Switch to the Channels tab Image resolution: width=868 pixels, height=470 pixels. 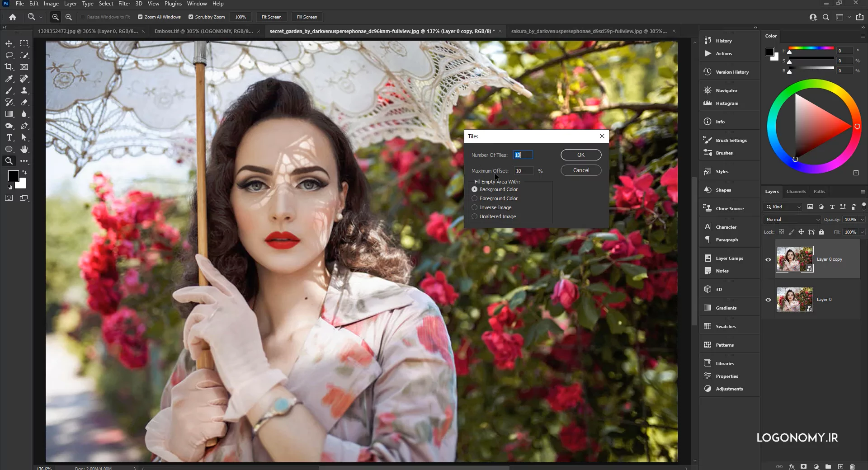click(x=796, y=191)
